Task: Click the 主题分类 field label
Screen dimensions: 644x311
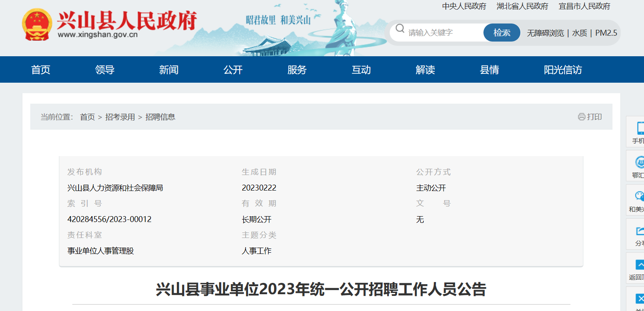Action: pos(259,235)
